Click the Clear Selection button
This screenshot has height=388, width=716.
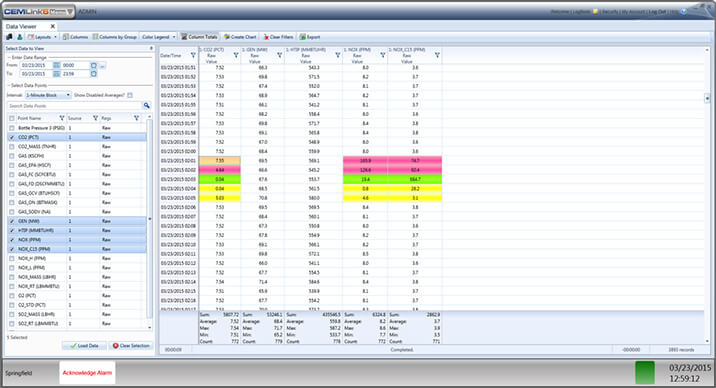click(131, 346)
